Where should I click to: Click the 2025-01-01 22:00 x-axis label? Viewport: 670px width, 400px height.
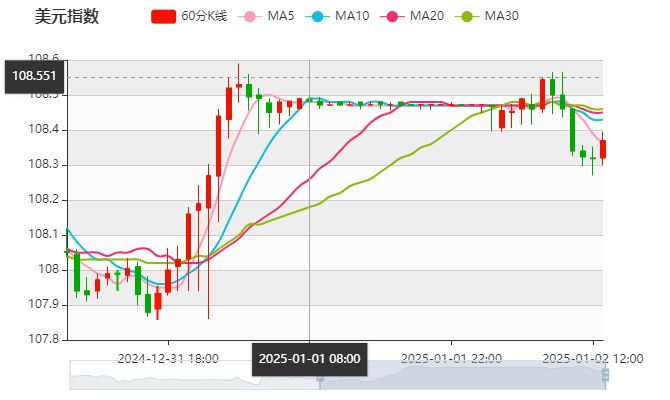451,357
